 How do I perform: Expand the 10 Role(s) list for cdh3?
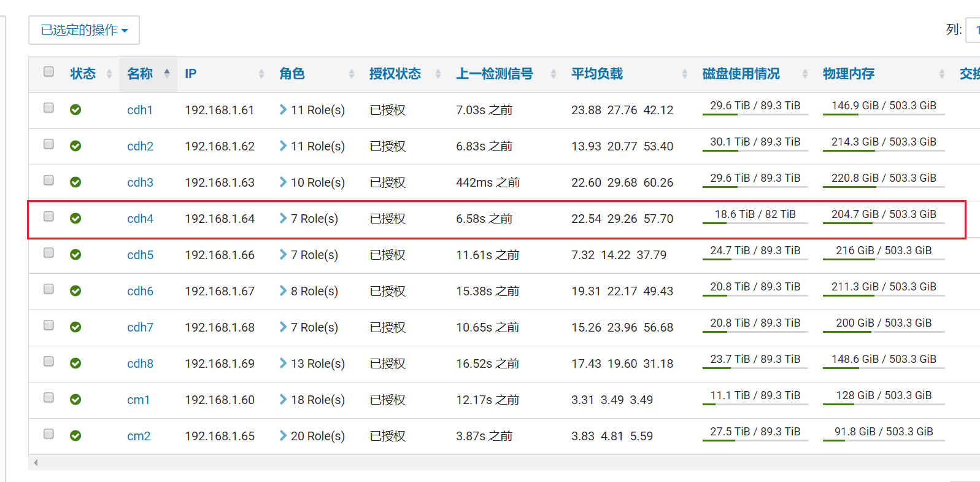pyautogui.click(x=312, y=182)
